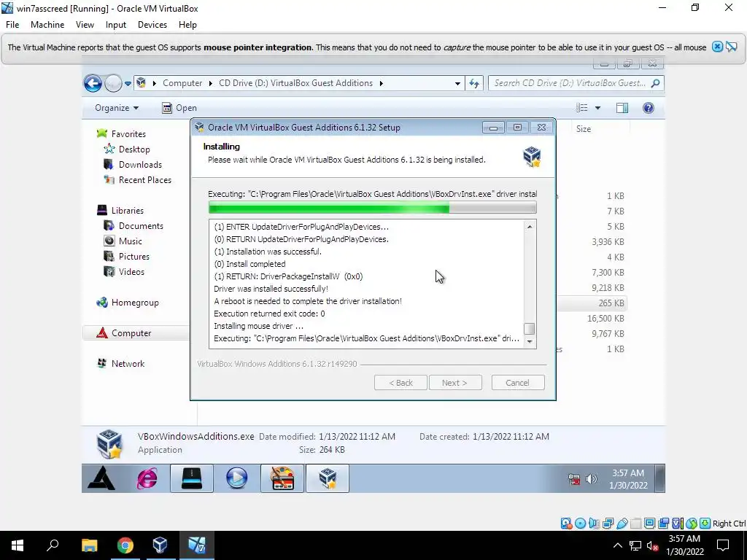
Task: Click Open in Explorer toolbar
Action: [x=179, y=108]
